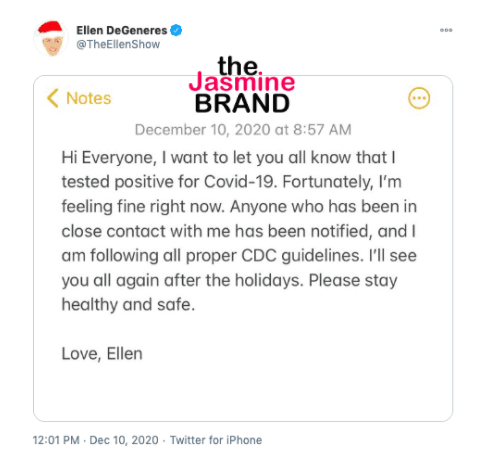Open Ellen's Santa-hat profile avatar
The width and height of the screenshot is (478, 457).
(x=51, y=38)
